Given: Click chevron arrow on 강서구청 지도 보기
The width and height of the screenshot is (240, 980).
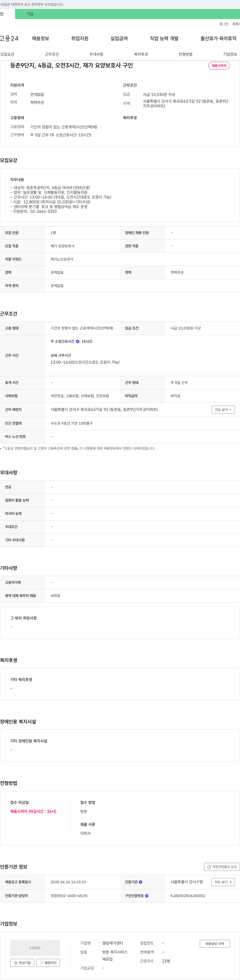Looking at the screenshot, I should click(x=230, y=882).
